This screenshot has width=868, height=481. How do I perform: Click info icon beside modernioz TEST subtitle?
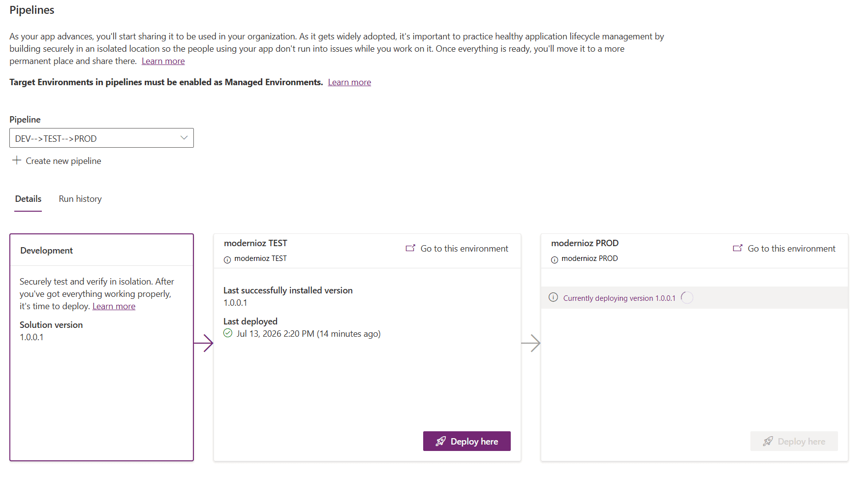click(x=227, y=260)
